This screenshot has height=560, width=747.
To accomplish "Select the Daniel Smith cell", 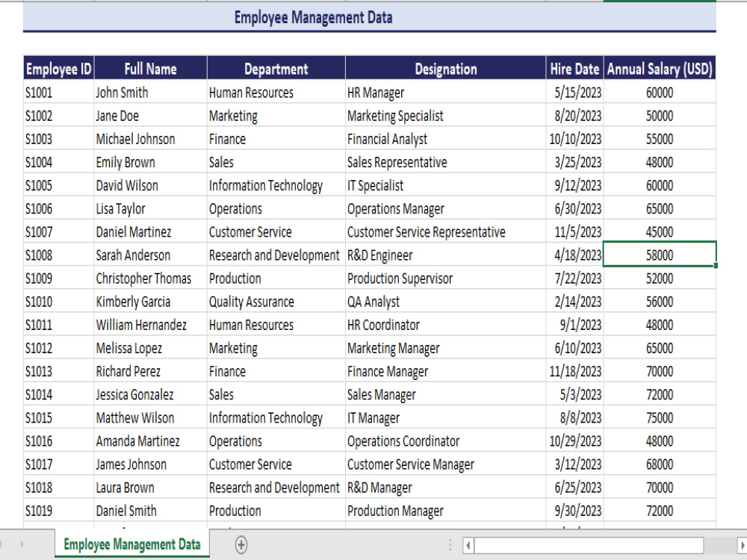I will coord(151,511).
